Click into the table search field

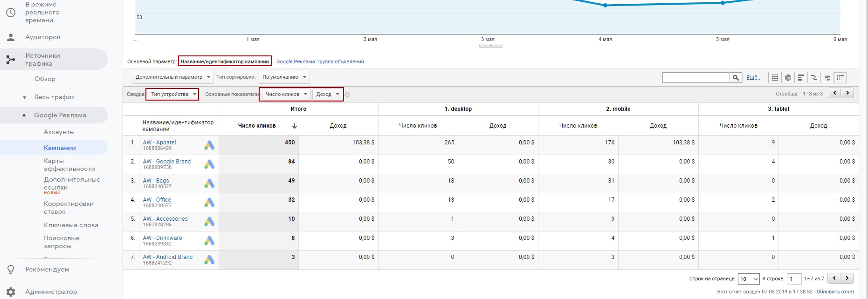696,78
